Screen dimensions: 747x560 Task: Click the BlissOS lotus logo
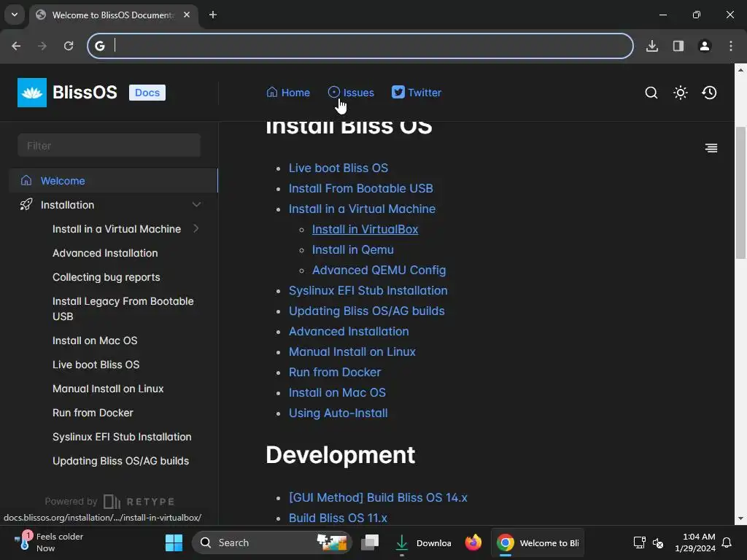click(x=32, y=93)
